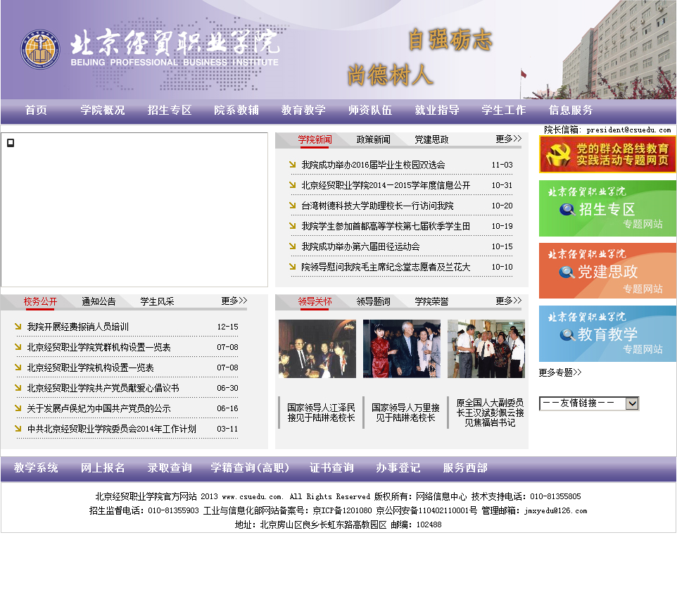Open news 北京经贸职业学院2014-2015学年度信息公开
Image resolution: width=677 pixels, height=616 pixels.
(x=386, y=185)
